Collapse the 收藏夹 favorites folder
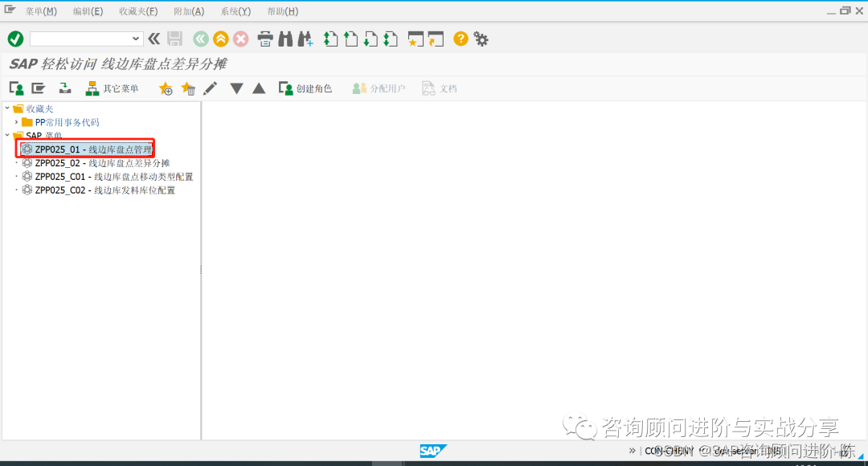This screenshot has width=868, height=466. click(7, 108)
